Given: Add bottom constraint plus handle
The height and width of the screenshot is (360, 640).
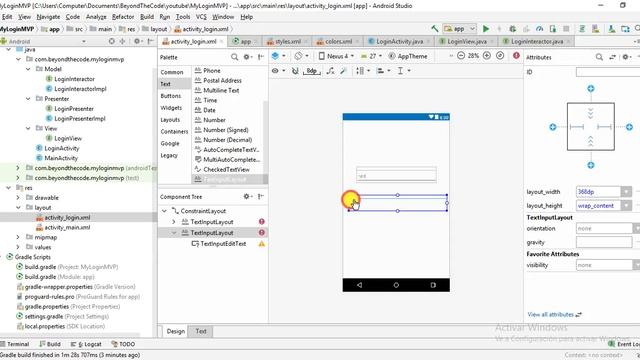Looking at the screenshot, I should pos(591,165).
